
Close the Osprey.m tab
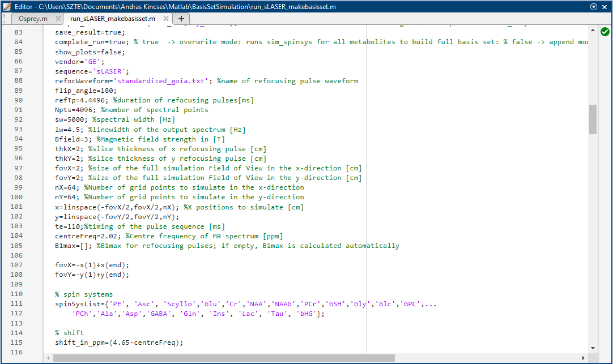(58, 18)
